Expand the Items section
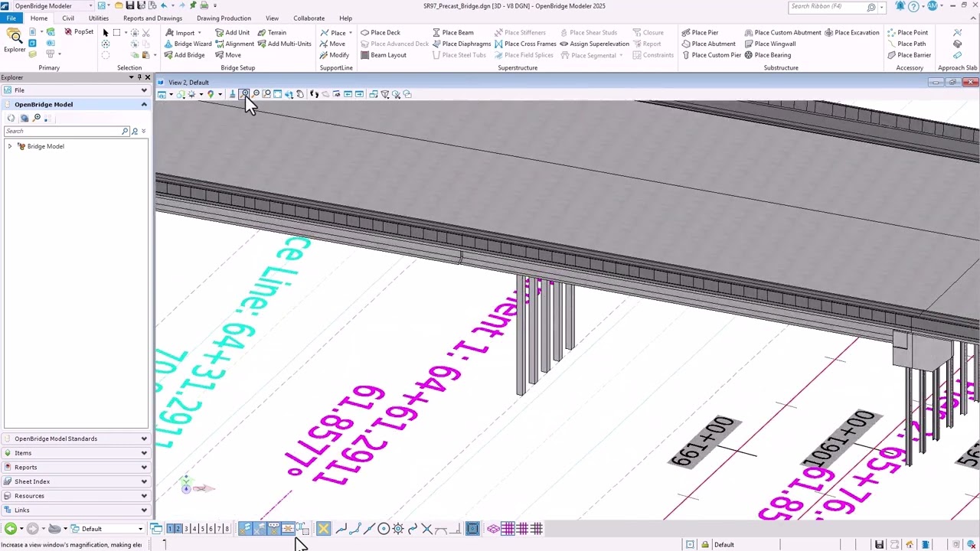The width and height of the screenshot is (980, 551). [144, 453]
